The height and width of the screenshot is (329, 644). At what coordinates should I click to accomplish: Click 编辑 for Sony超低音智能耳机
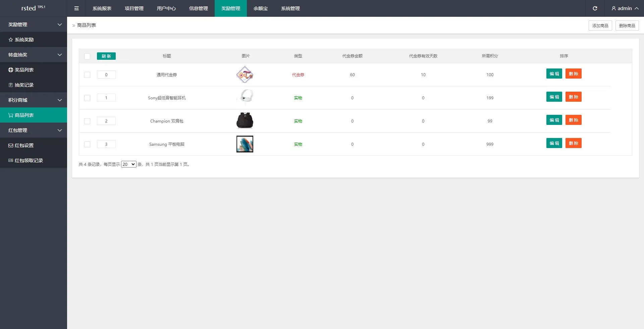(554, 97)
